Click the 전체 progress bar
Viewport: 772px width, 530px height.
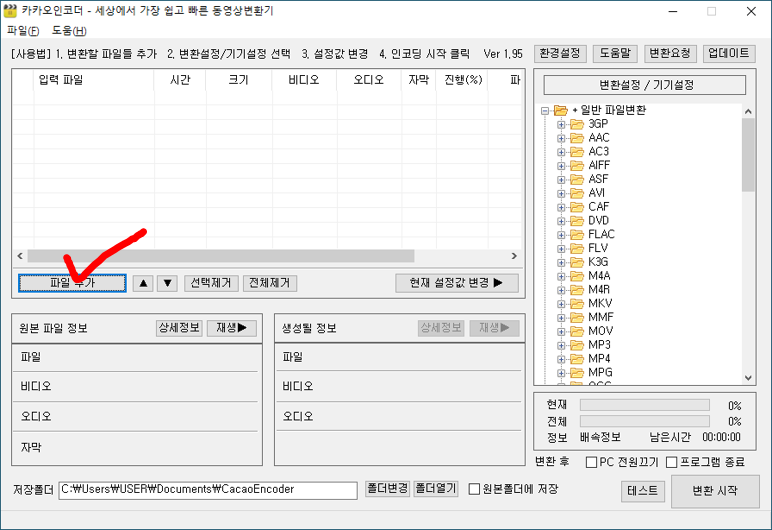click(x=644, y=421)
